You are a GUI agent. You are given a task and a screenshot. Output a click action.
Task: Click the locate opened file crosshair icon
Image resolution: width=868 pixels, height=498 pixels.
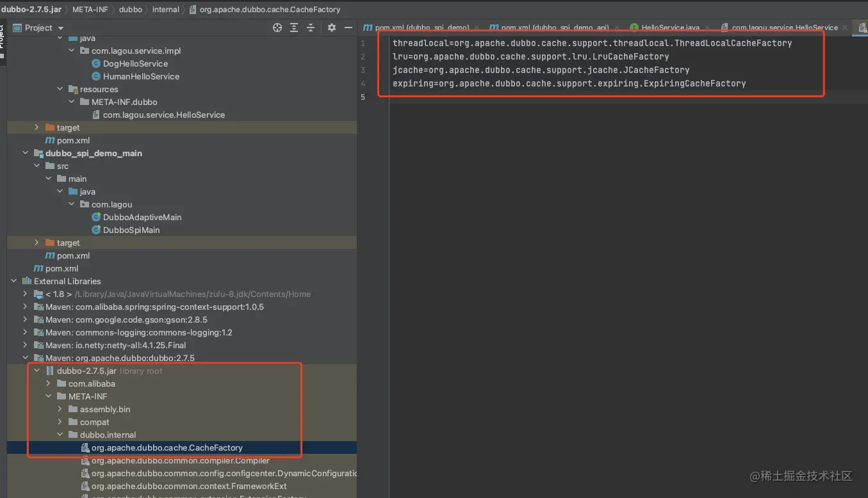(x=277, y=28)
